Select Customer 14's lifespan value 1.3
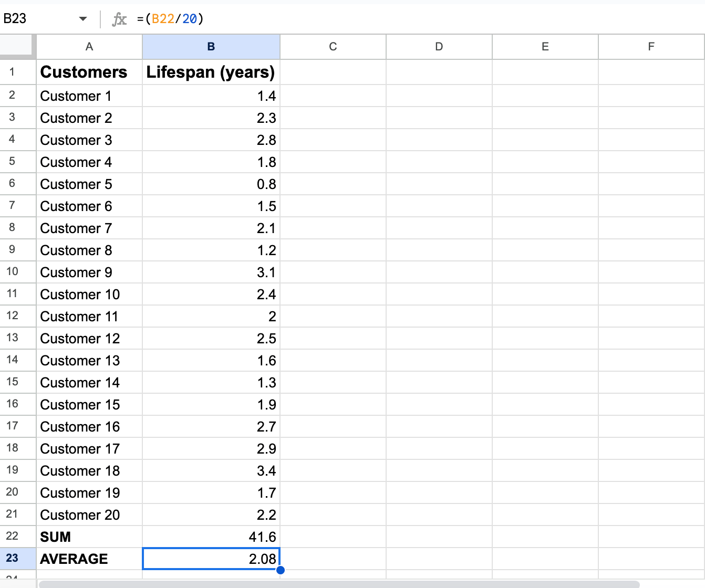The width and height of the screenshot is (705, 588). [211, 383]
